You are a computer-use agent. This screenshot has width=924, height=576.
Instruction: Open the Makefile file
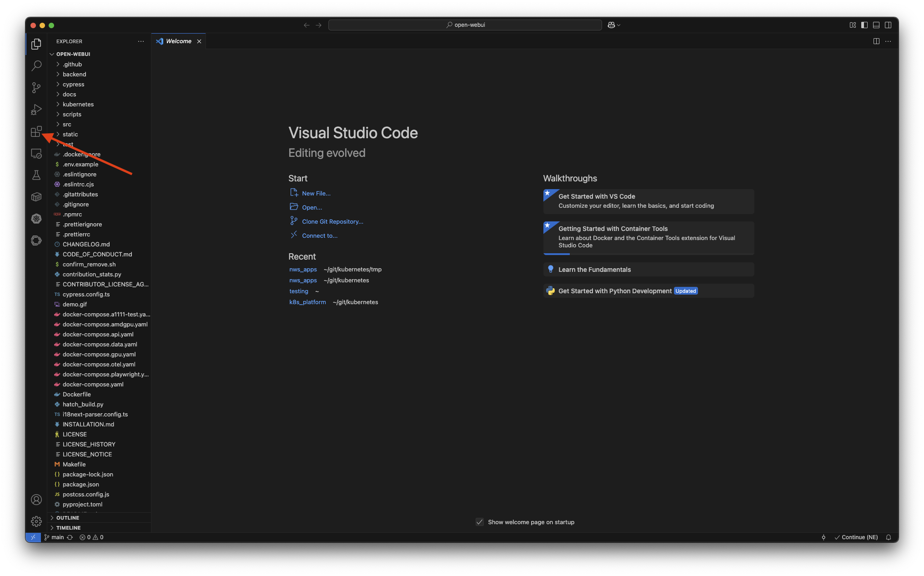99,464
